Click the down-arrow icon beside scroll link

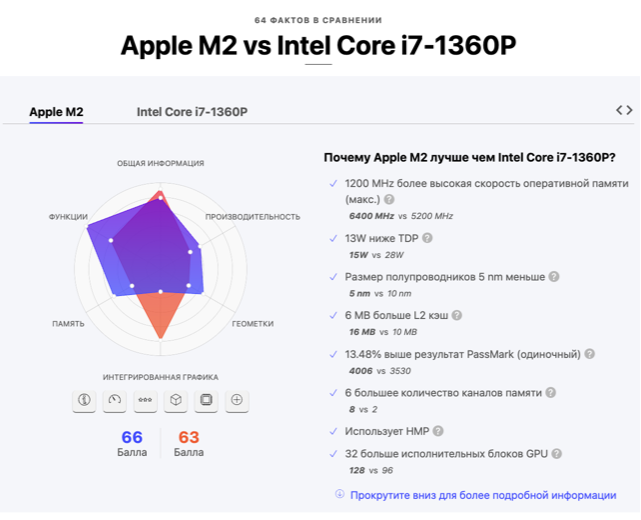(x=340, y=494)
